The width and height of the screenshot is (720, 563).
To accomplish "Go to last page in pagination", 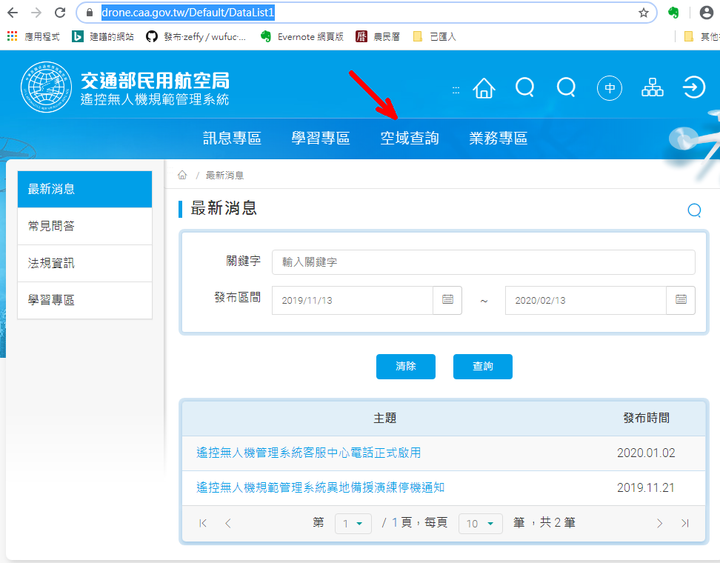I will (x=685, y=523).
